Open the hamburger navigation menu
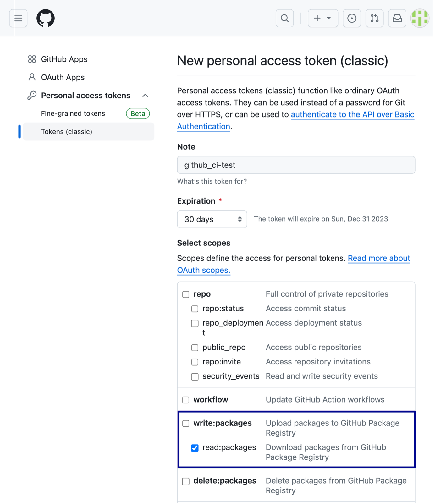This screenshot has width=435, height=504. pyautogui.click(x=18, y=18)
